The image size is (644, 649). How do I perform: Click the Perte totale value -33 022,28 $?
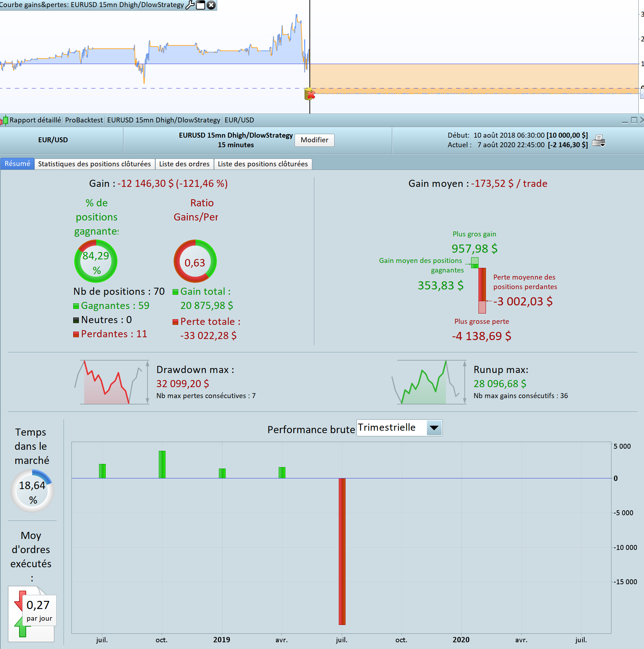(x=209, y=335)
